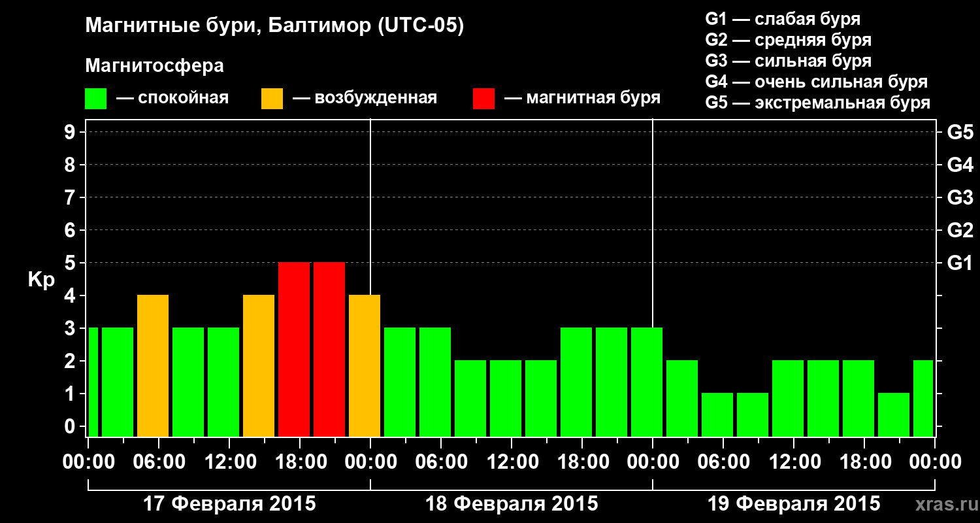
Task: Click the green Kp 3 bar crossing midnight into 19 Февраля
Action: click(647, 382)
